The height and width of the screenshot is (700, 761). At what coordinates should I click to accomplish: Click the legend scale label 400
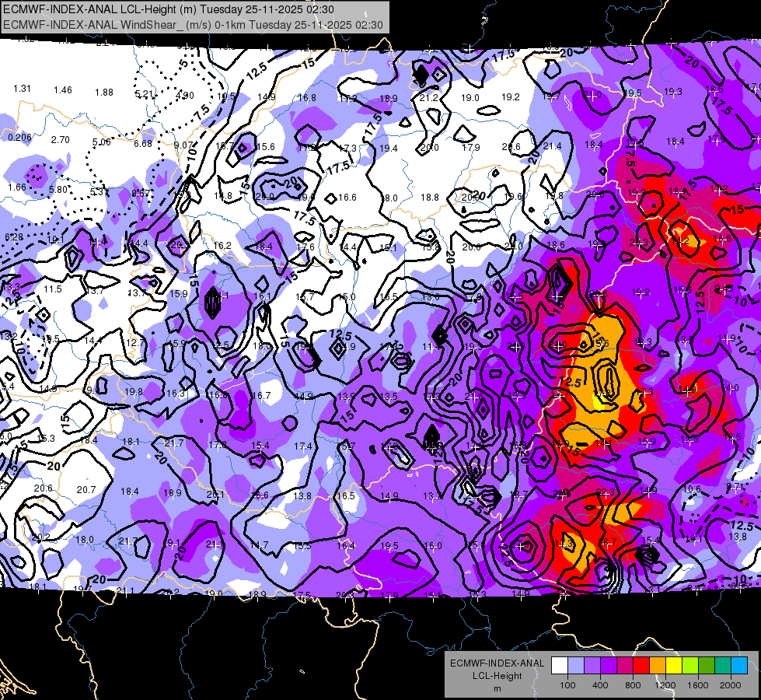pyautogui.click(x=600, y=685)
